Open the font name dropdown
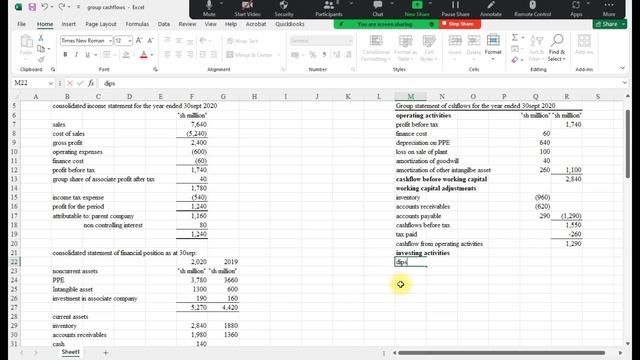 [110, 41]
